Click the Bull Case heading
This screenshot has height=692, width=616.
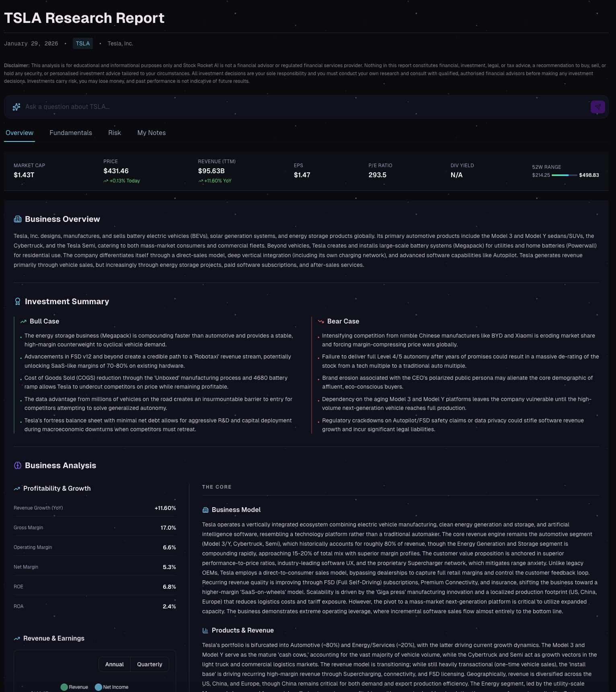pos(44,321)
